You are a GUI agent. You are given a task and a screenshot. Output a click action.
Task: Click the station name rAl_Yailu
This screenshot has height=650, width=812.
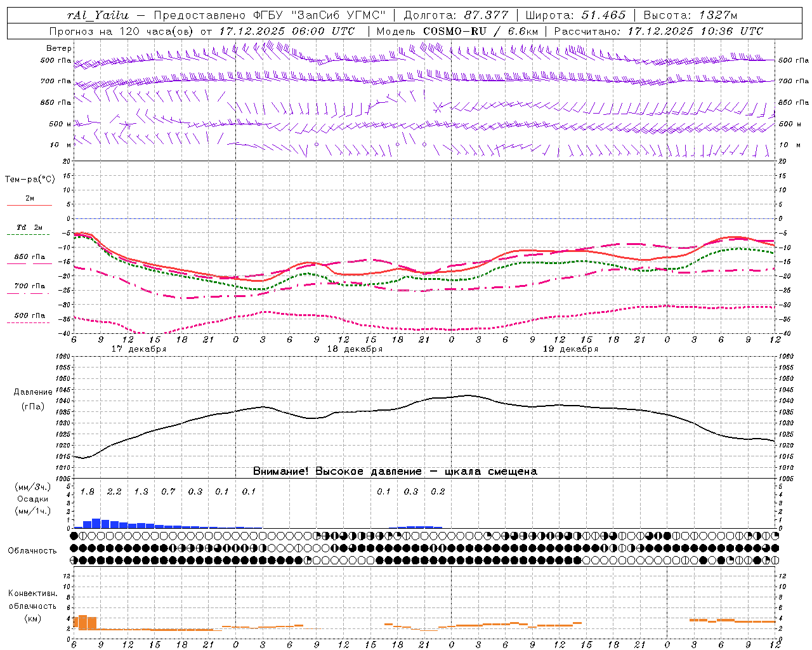pyautogui.click(x=98, y=15)
